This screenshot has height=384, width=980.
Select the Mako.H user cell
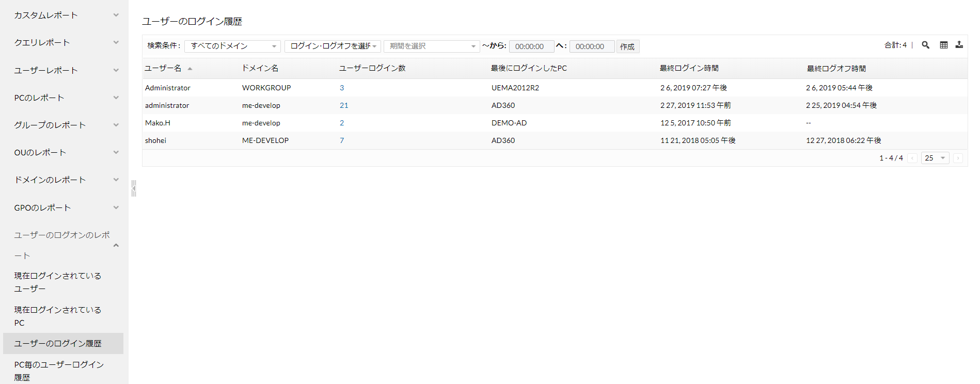coord(157,123)
